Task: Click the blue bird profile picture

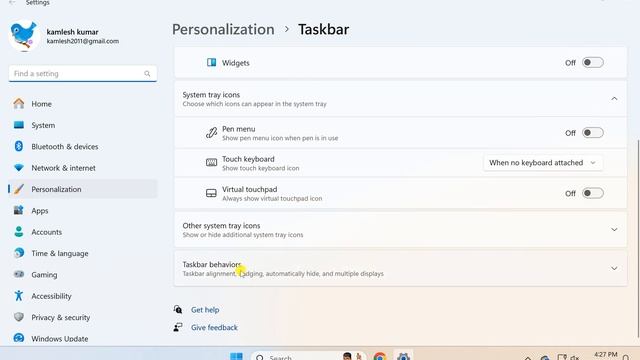Action: point(24,36)
